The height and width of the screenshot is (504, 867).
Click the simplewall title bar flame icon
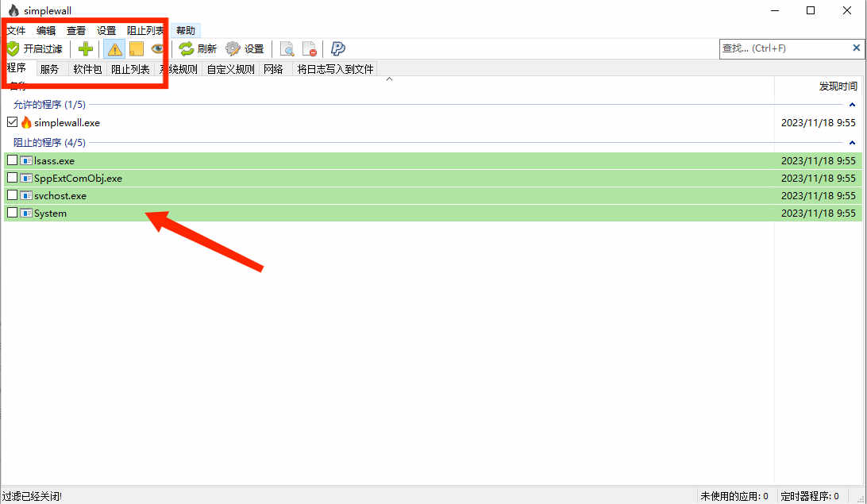coord(13,10)
